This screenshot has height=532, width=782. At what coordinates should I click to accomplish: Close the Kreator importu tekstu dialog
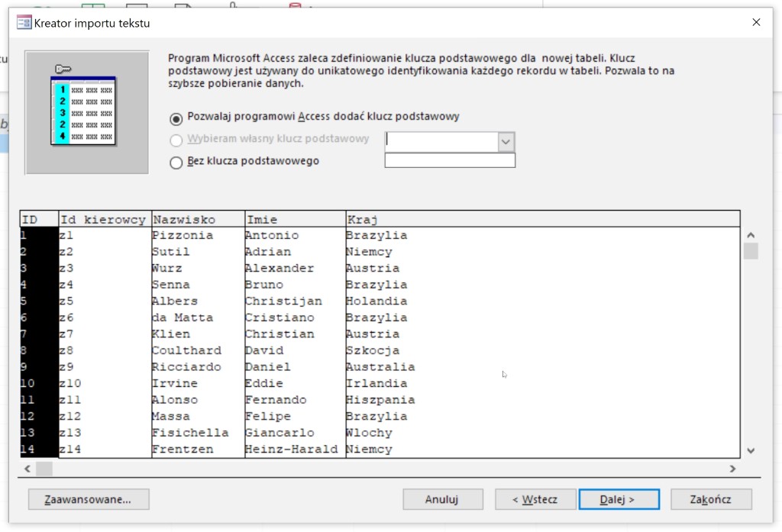point(756,23)
